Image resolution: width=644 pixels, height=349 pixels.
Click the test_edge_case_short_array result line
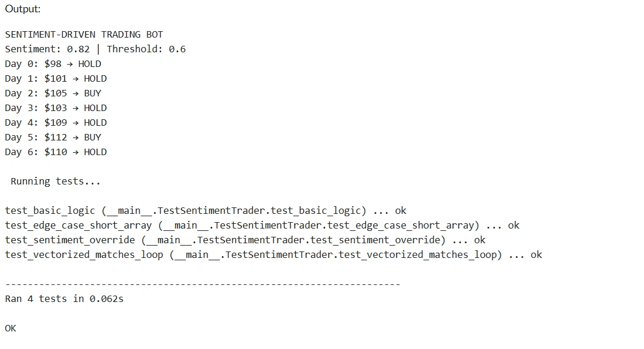(x=262, y=226)
